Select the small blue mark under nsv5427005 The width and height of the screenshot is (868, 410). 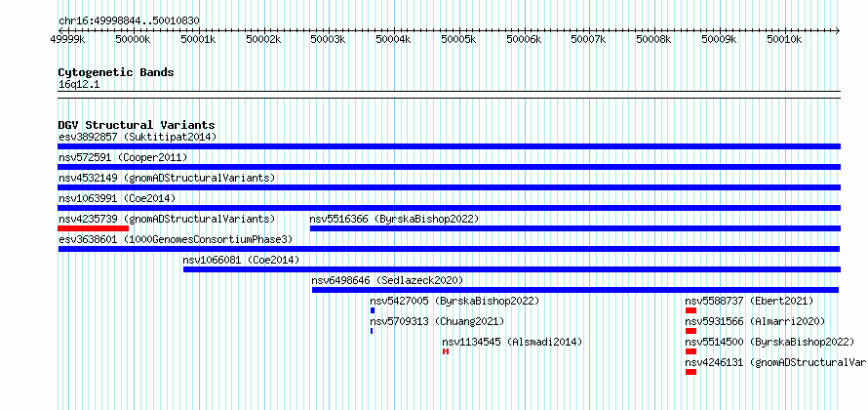click(373, 310)
